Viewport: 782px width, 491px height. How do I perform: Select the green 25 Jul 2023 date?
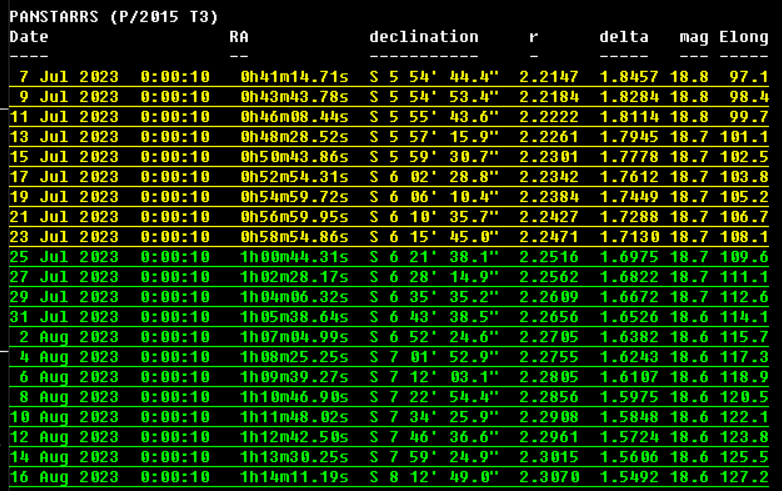(64, 257)
